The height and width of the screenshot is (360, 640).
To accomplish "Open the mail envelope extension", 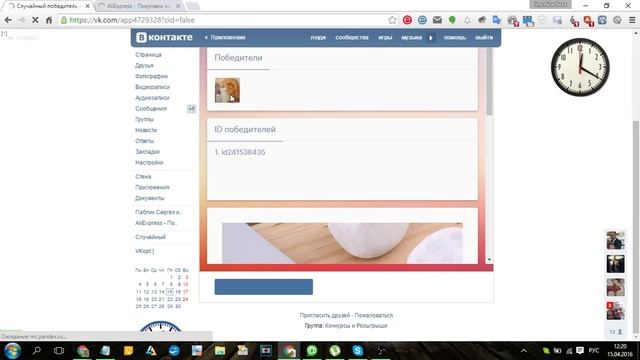I will (x=437, y=20).
